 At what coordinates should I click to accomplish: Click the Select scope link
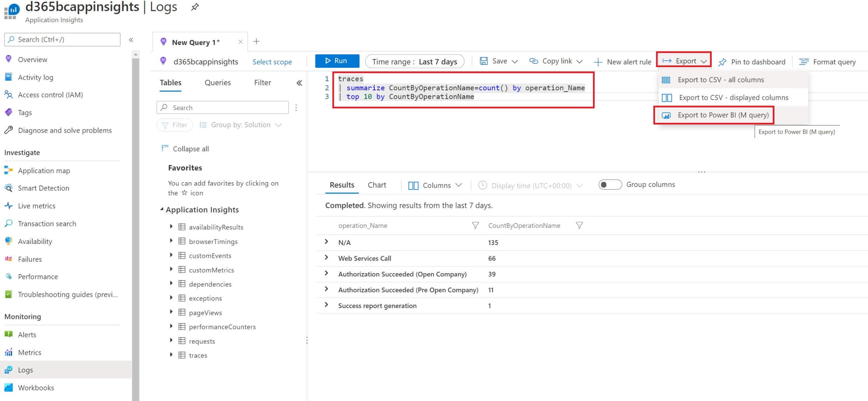click(x=272, y=62)
